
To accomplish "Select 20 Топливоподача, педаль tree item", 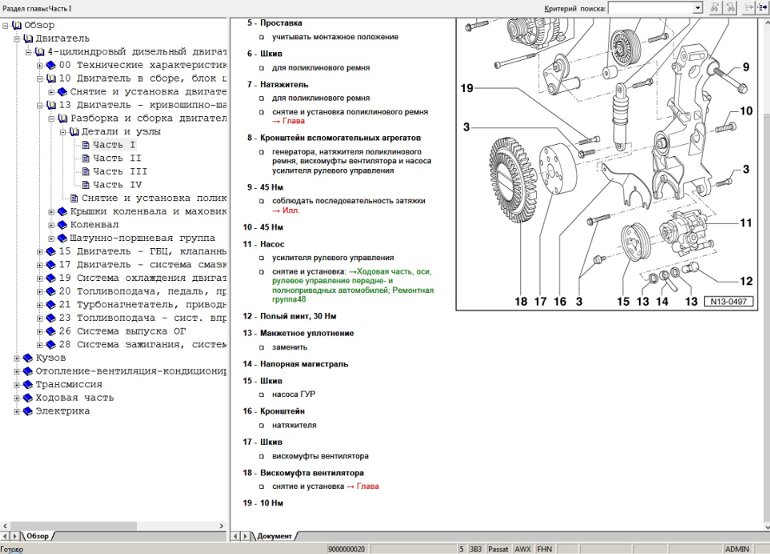I will (x=142, y=291).
